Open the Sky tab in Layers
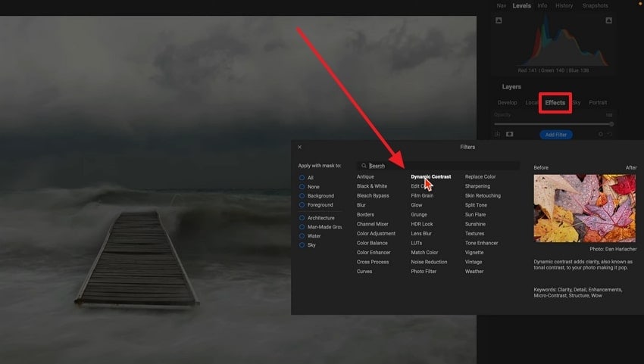This screenshot has width=644, height=364. [x=577, y=103]
